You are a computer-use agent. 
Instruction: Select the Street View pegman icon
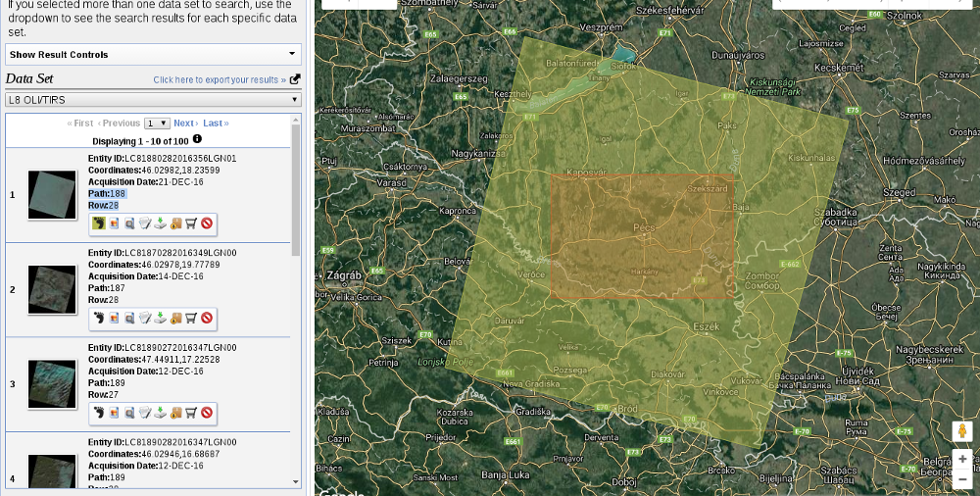tap(962, 431)
